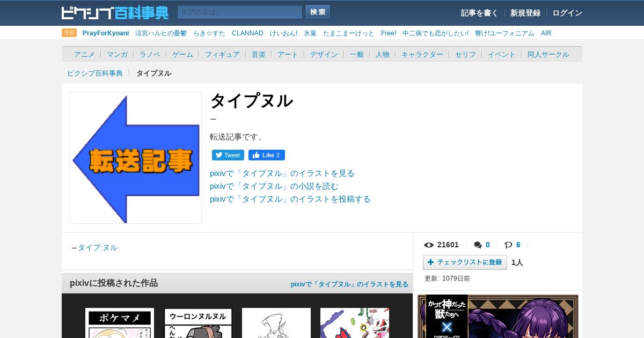The height and width of the screenshot is (338, 644).
Task: Click the tag name search field
Action: coord(240,12)
